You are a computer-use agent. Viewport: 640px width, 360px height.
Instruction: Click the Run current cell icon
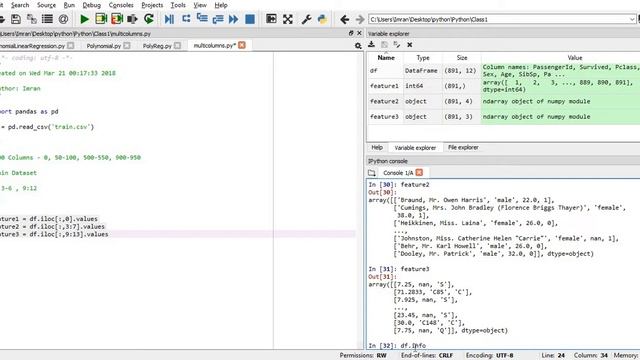click(x=101, y=19)
